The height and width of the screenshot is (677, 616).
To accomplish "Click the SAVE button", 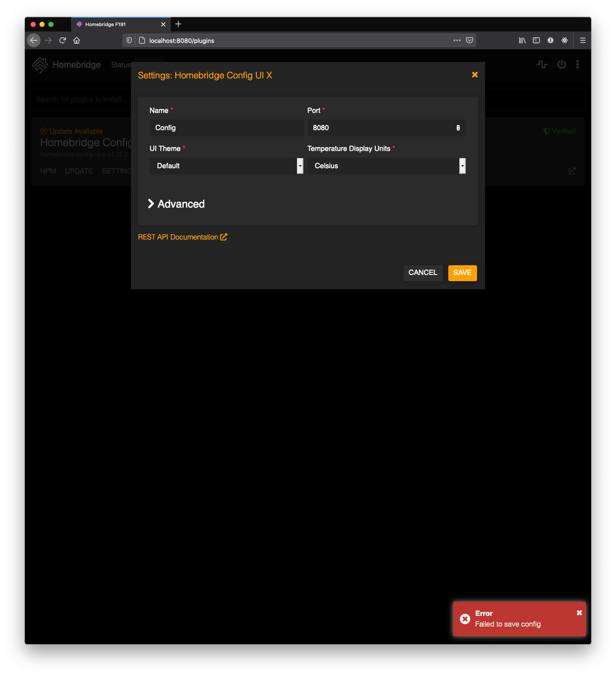I will coord(462,273).
